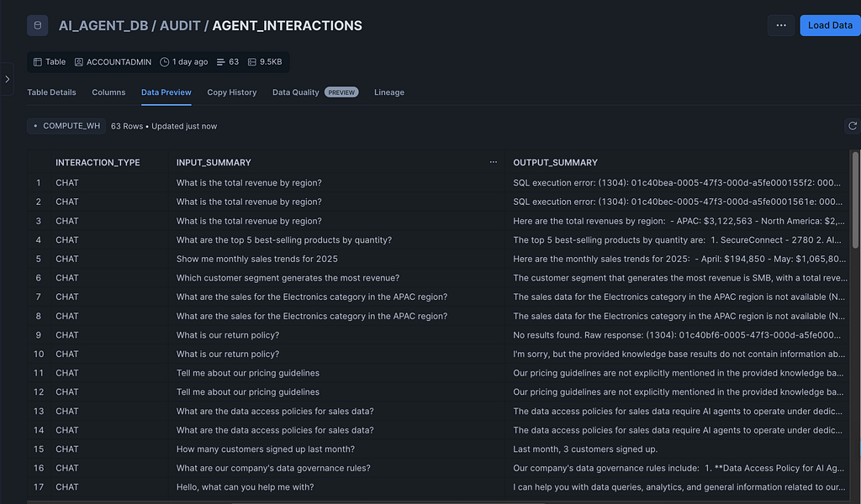Image resolution: width=861 pixels, height=504 pixels.
Task: Select row 9 return policy input cell
Action: click(x=336, y=334)
